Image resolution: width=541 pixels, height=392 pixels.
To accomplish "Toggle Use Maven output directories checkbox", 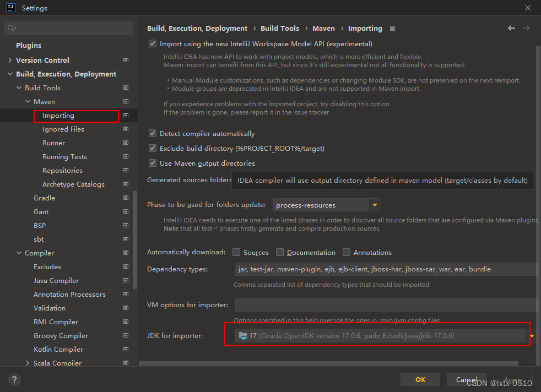I will point(153,163).
